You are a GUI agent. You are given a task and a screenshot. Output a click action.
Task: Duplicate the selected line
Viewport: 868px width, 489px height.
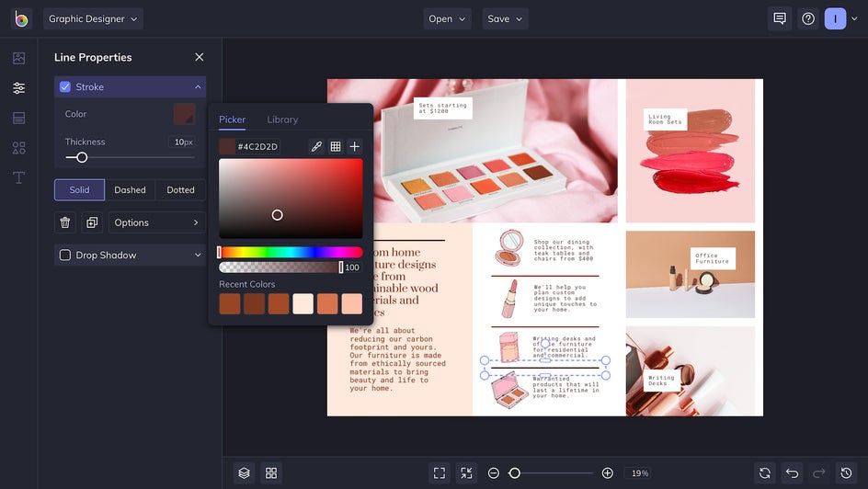click(x=92, y=222)
